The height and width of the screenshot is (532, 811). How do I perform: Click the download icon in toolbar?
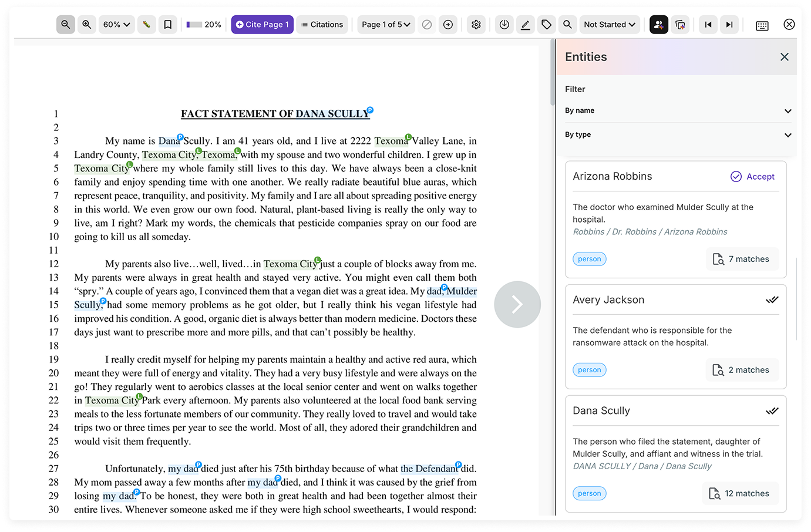[x=504, y=25]
